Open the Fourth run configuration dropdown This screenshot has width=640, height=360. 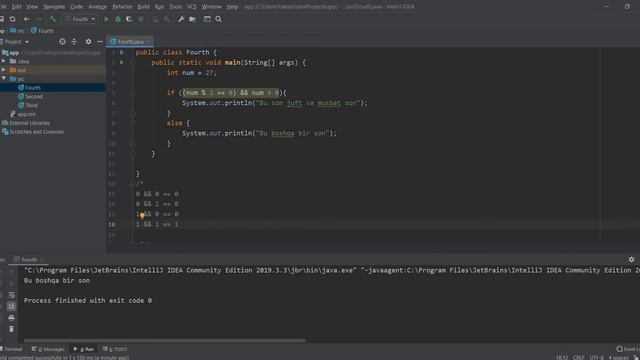80,19
